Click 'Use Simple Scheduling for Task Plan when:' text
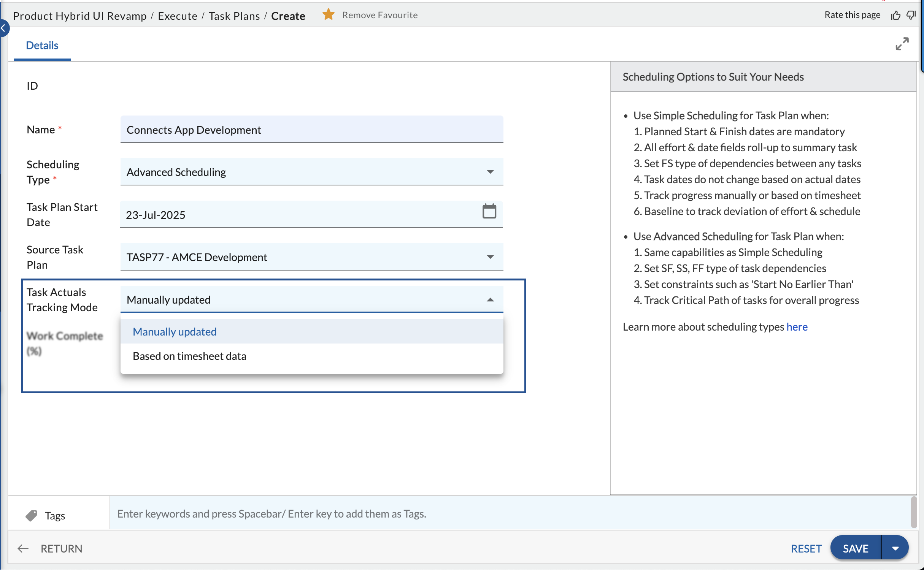The image size is (924, 570). [731, 115]
